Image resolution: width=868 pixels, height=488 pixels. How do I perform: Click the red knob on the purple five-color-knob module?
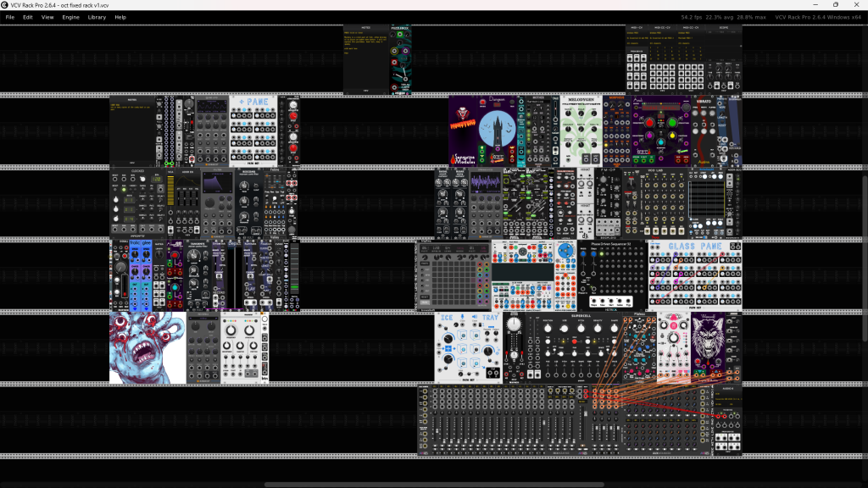click(x=648, y=122)
